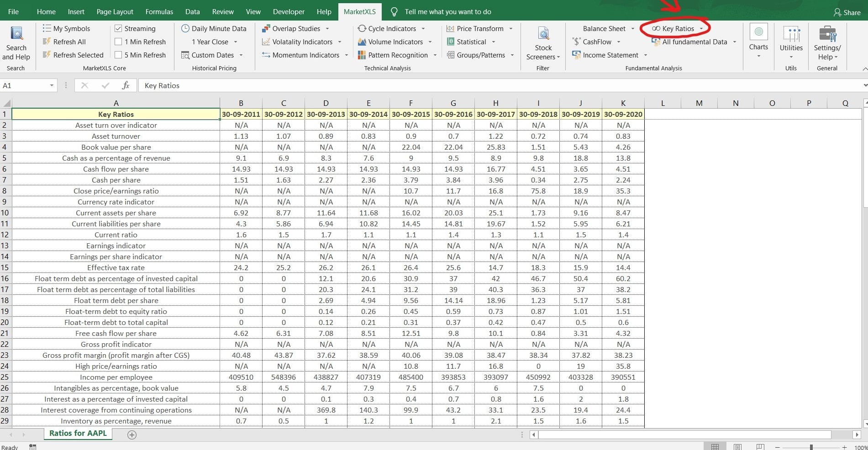This screenshot has width=868, height=450.
Task: Expand the All fundamental Data dropdown arrow
Action: click(x=735, y=42)
